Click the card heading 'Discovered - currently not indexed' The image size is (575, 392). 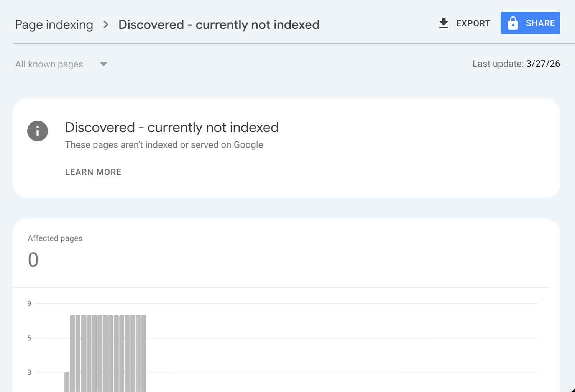click(172, 127)
